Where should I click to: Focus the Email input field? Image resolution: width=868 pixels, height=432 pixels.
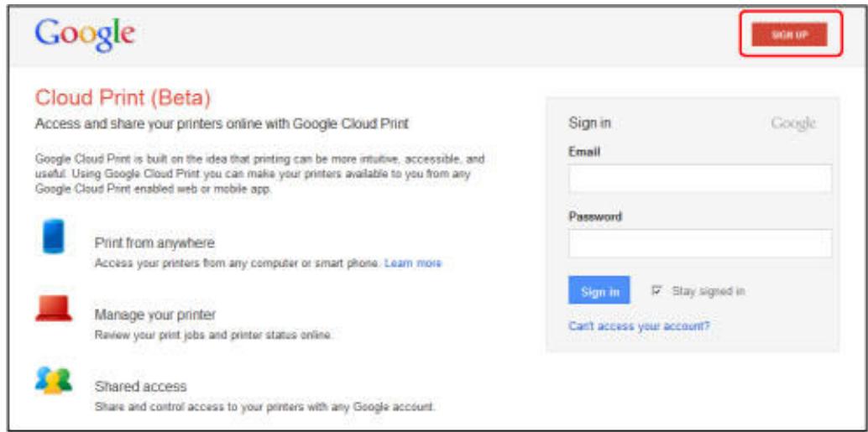click(x=700, y=178)
